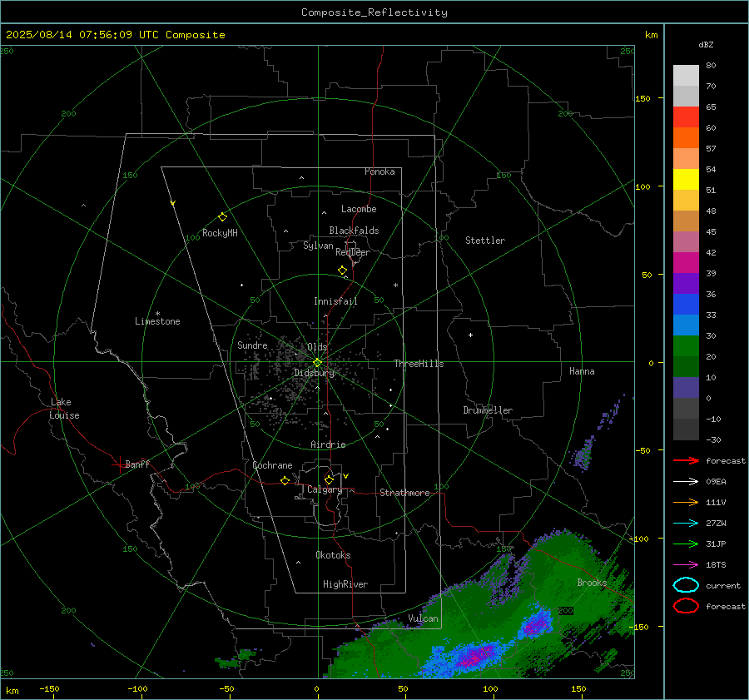Select the white 09EA arrow legend icon
749x700 pixels.
(x=686, y=481)
